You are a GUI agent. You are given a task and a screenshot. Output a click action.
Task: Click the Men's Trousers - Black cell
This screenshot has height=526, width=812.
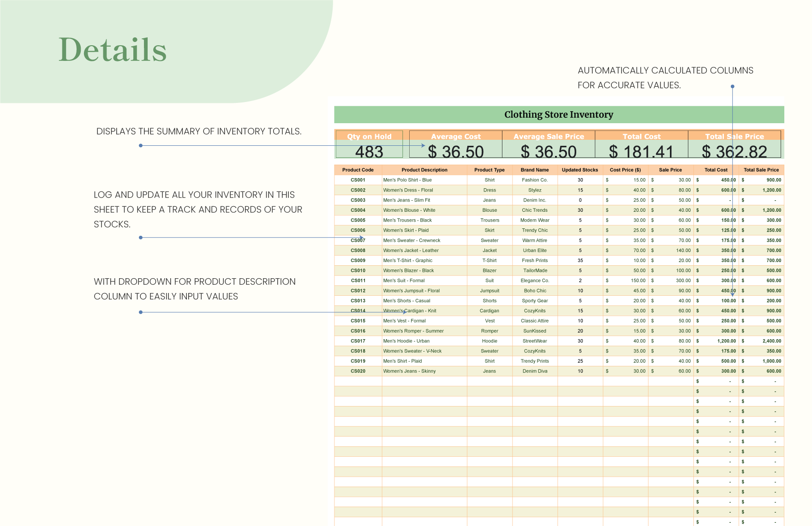[424, 220]
